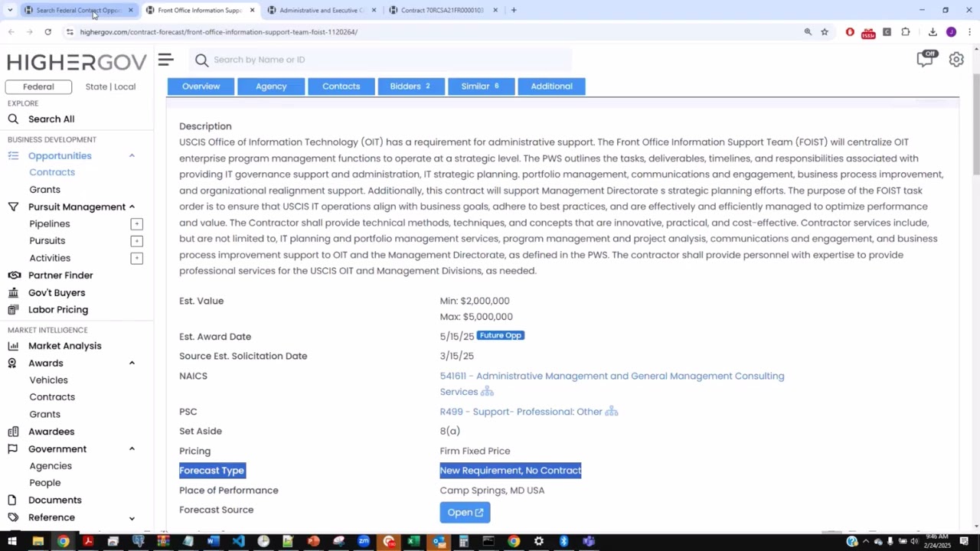Viewport: 980px width, 551px height.
Task: Click the Labor Pricing icon in the sidebar
Action: (13, 310)
